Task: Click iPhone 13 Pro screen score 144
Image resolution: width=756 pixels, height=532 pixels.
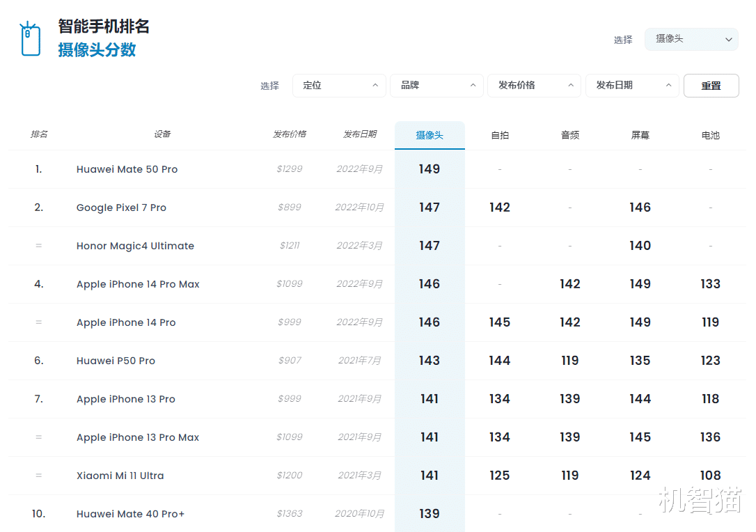Action: click(x=640, y=399)
